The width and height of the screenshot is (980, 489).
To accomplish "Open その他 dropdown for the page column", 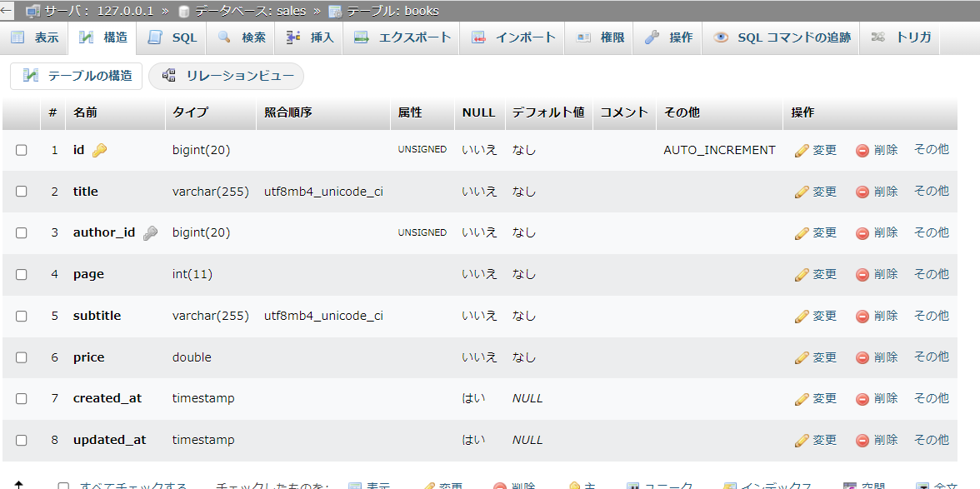I will click(x=931, y=274).
